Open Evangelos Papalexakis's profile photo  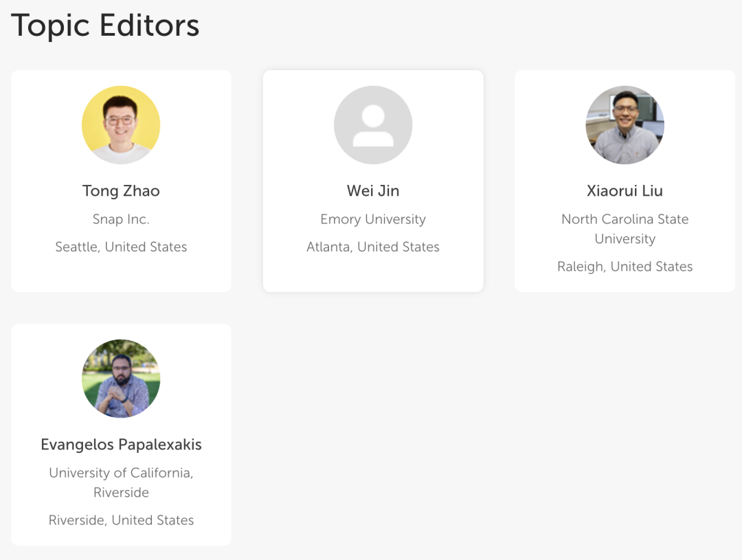pos(121,379)
